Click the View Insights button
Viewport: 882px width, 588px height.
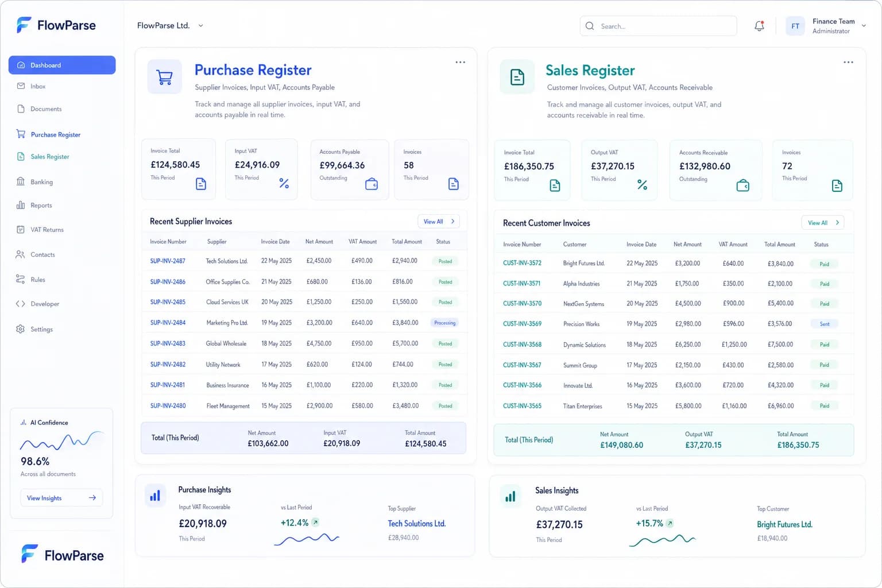(x=61, y=498)
